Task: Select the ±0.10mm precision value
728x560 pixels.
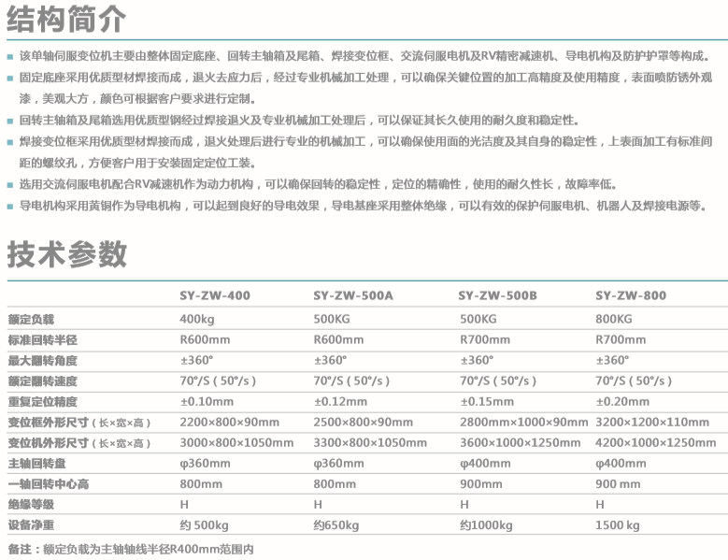Action: [207, 401]
